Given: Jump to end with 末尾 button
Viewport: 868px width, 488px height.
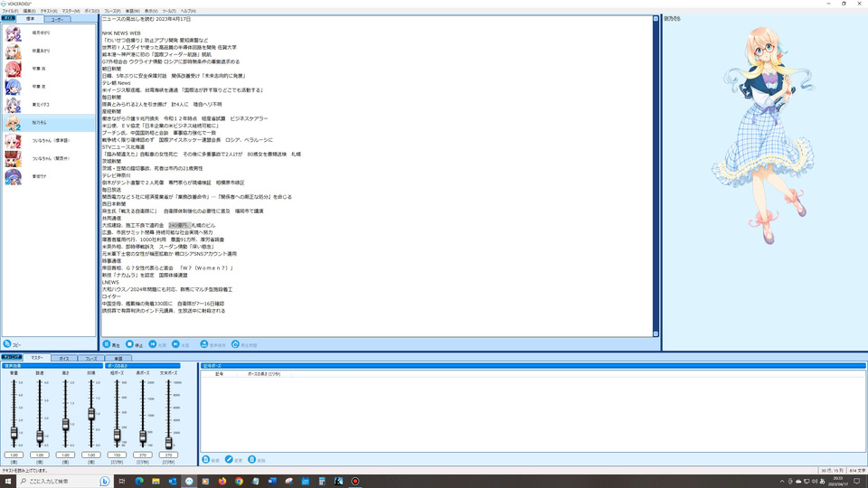Looking at the screenshot, I should (x=181, y=344).
